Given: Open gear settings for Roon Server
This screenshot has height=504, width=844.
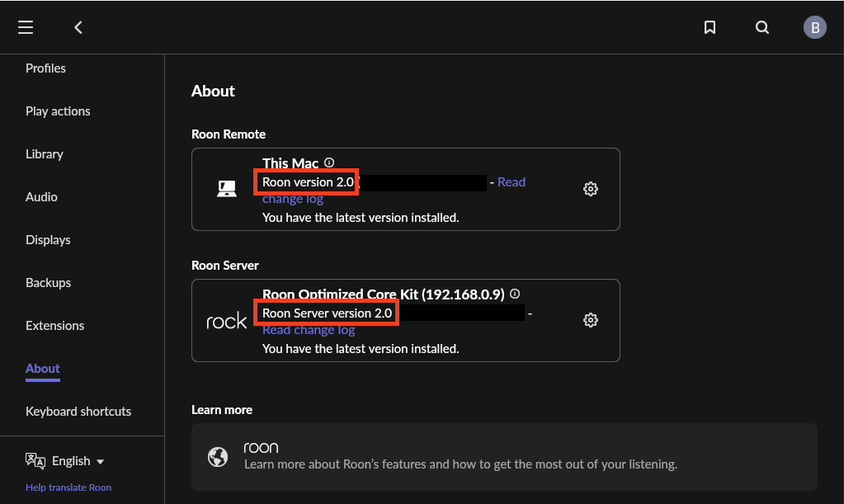Looking at the screenshot, I should pos(591,320).
